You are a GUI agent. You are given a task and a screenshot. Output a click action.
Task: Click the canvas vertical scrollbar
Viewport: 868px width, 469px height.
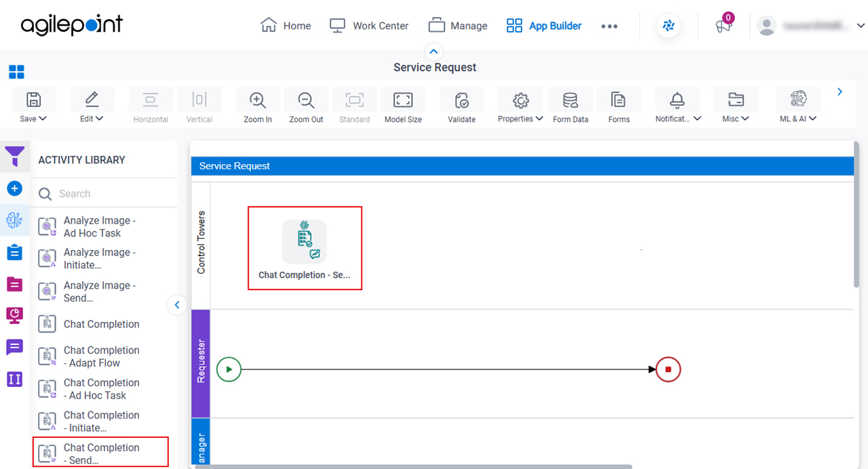click(856, 214)
